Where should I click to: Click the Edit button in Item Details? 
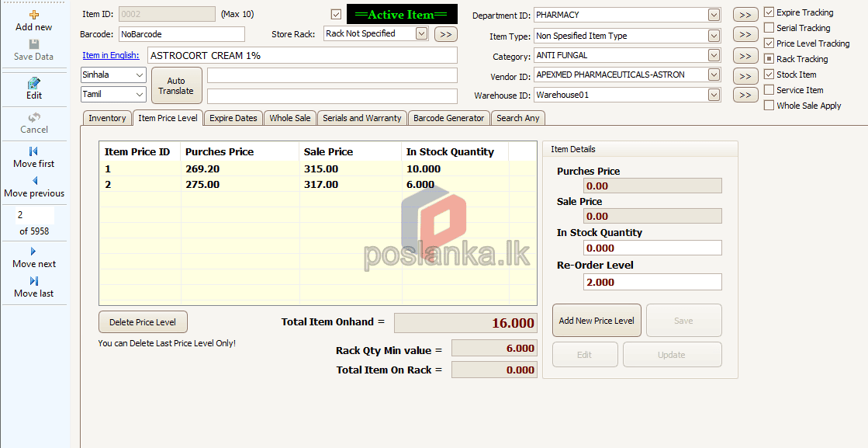585,354
